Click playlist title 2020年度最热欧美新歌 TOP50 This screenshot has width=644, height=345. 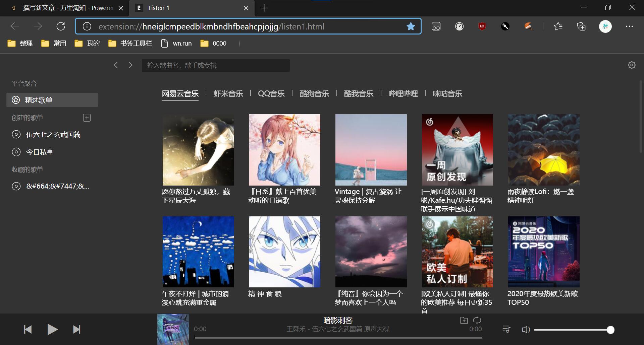tap(542, 298)
